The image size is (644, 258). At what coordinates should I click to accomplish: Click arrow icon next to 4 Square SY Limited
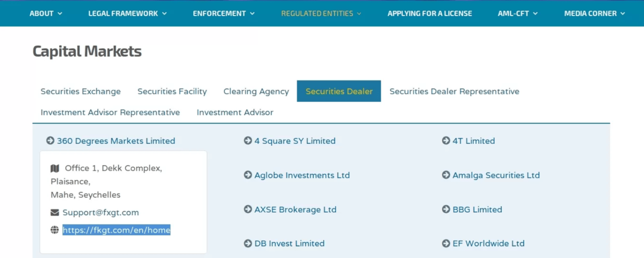point(248,141)
